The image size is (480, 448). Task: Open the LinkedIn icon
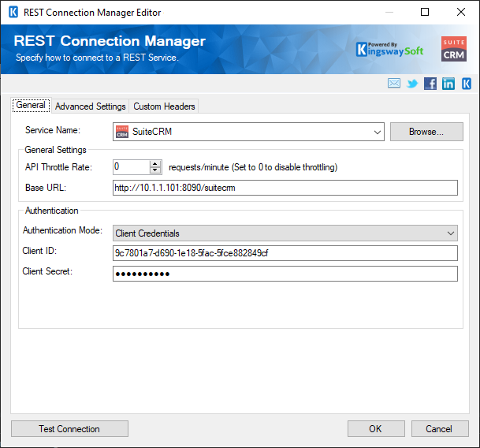click(448, 84)
